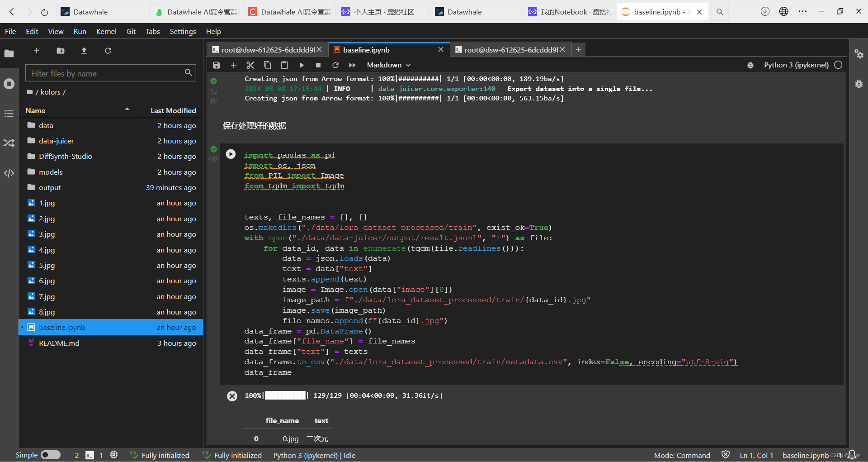Screen dimensions: 868x462
Task: Open the Git menu
Action: [131, 31]
